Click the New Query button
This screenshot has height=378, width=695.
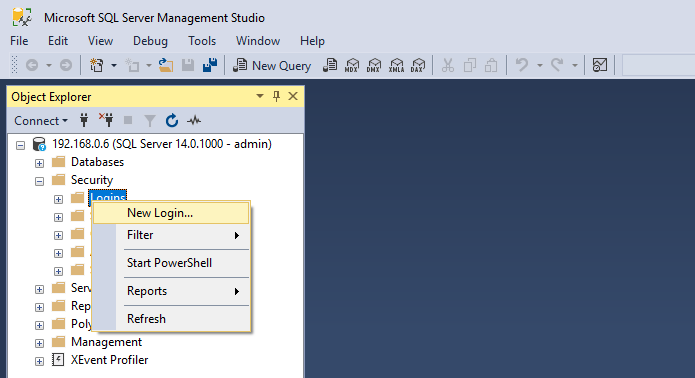272,66
